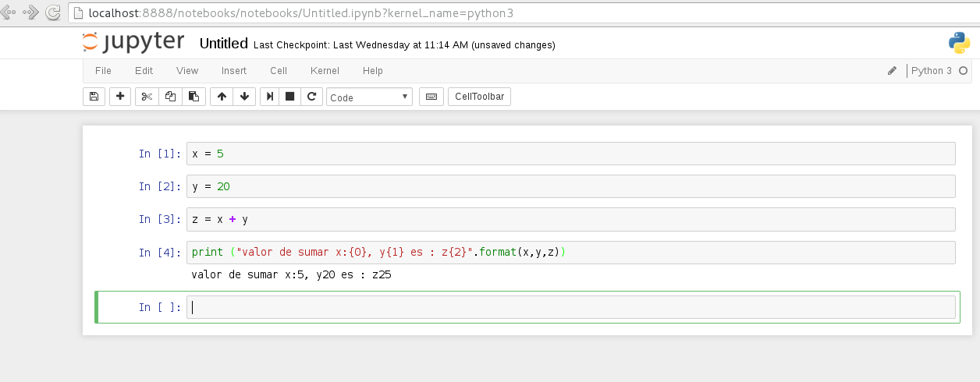
Task: Interrupt the kernel with the stop icon
Action: pyautogui.click(x=290, y=97)
